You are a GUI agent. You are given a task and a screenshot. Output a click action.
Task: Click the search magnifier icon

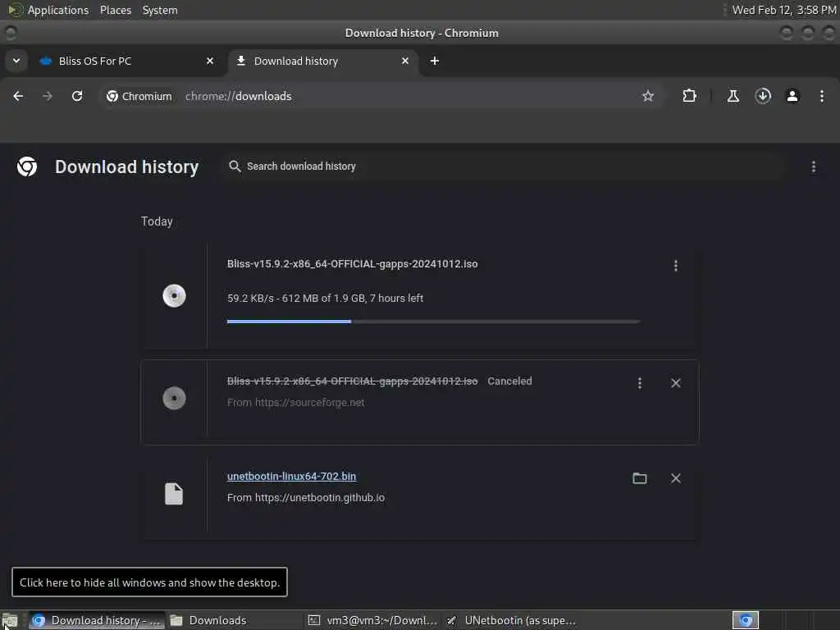pos(235,167)
